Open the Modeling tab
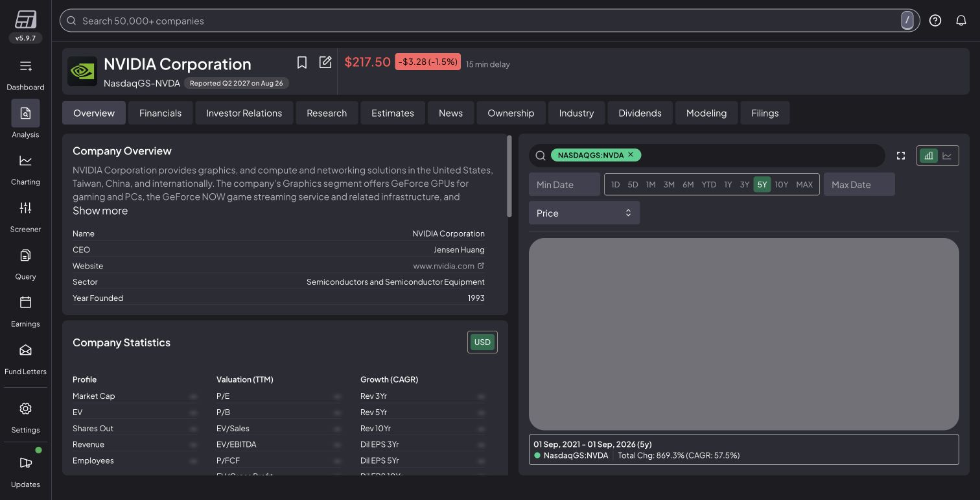This screenshot has width=980, height=500. point(706,113)
